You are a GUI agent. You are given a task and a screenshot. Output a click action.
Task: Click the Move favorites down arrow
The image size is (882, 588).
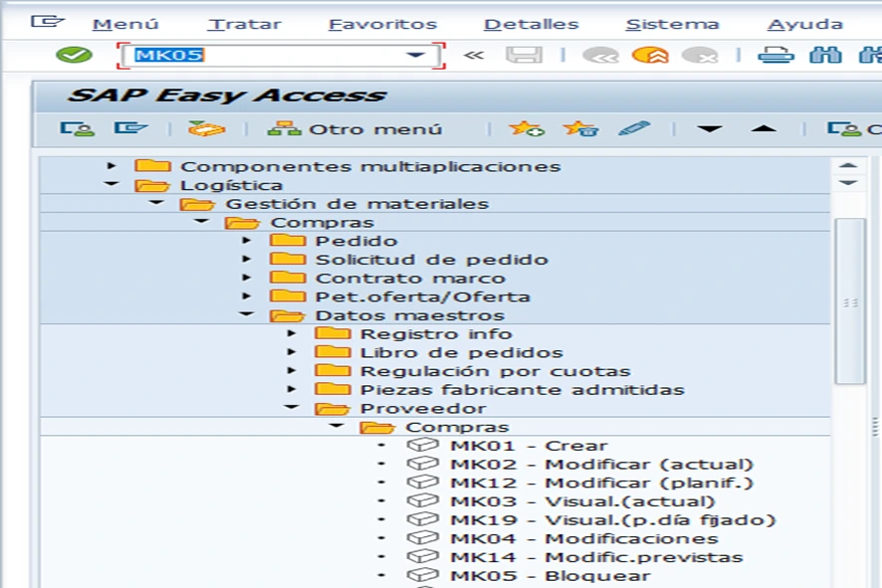[710, 128]
